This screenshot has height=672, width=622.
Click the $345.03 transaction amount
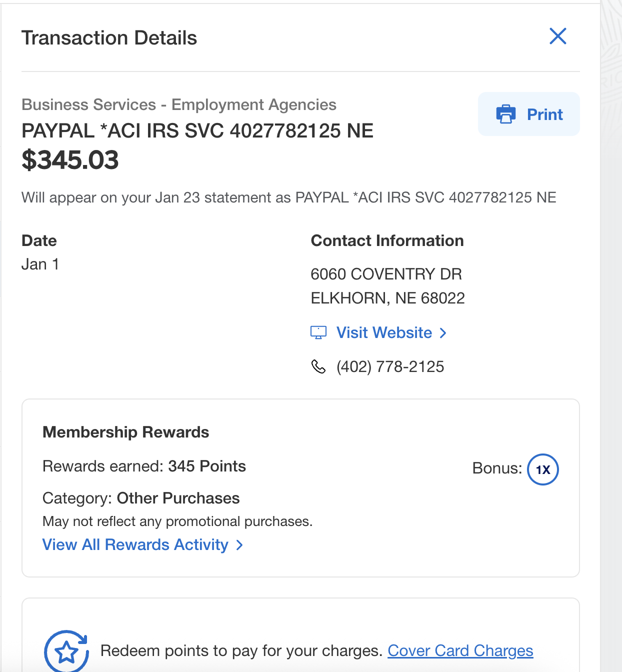pyautogui.click(x=70, y=160)
